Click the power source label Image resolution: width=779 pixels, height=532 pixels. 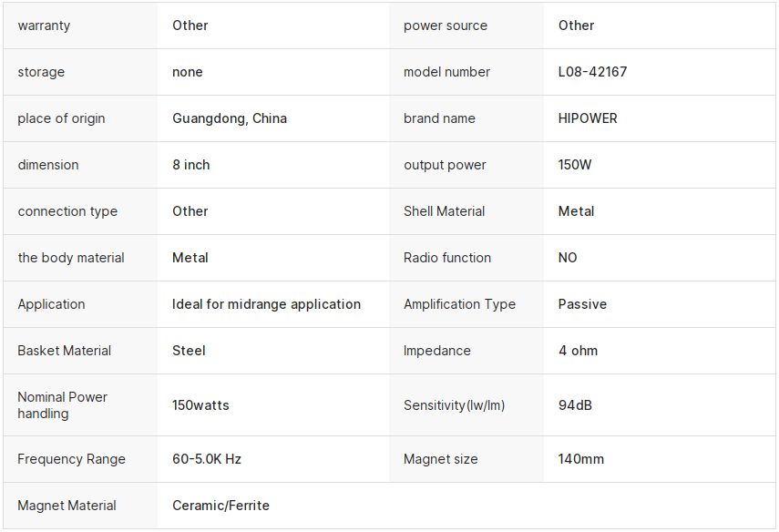(446, 26)
